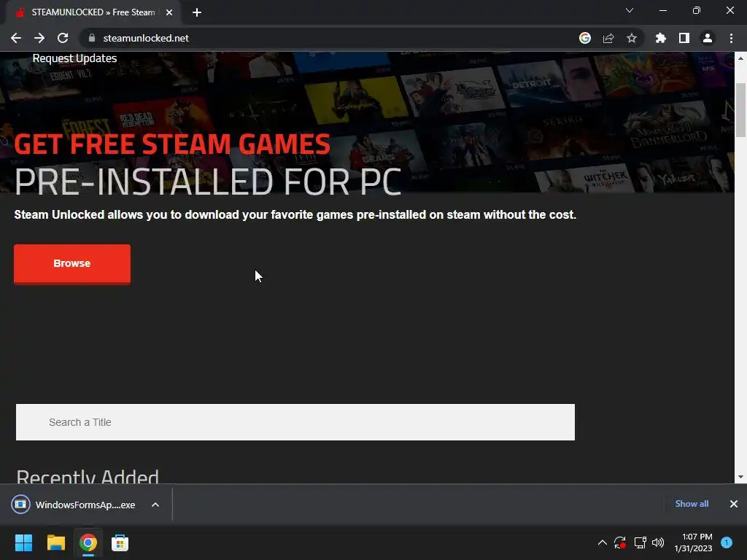Viewport: 747px width, 560px height.
Task: Share this page using the share icon
Action: [608, 38]
